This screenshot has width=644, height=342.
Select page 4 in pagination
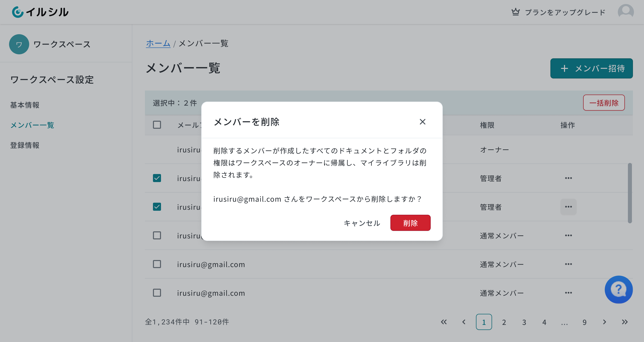544,322
